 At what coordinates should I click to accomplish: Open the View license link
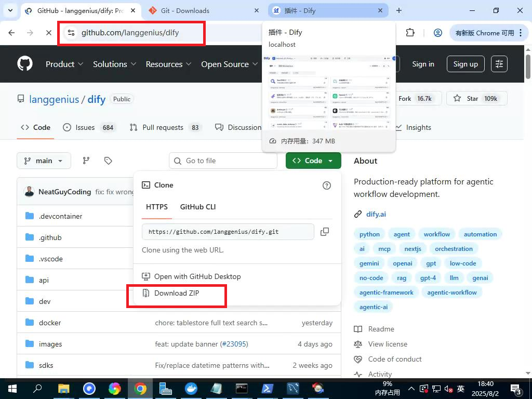pos(388,344)
